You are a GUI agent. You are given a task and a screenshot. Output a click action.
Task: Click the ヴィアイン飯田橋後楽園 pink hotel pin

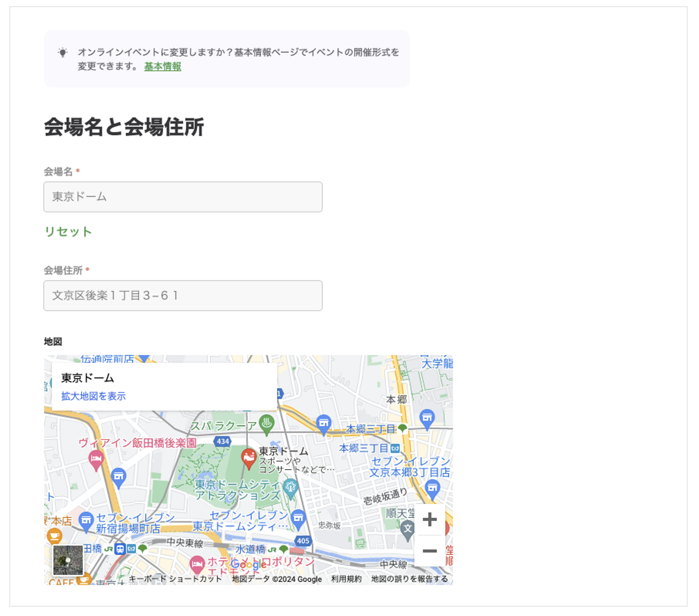point(96,460)
